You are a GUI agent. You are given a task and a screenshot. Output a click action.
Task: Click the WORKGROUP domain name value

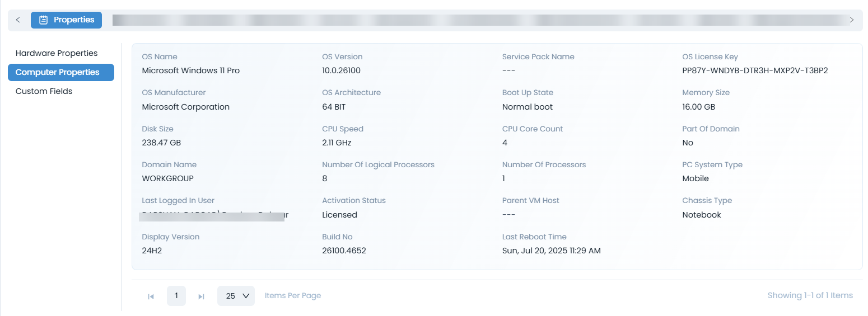pyautogui.click(x=167, y=178)
